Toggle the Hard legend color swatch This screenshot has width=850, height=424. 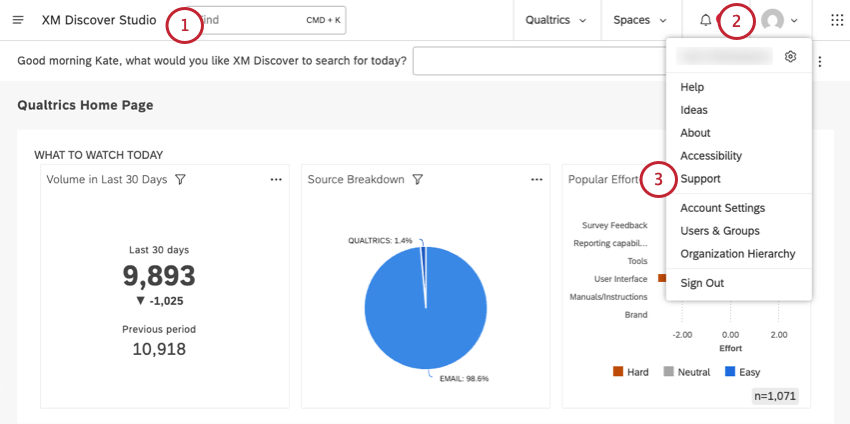(618, 372)
